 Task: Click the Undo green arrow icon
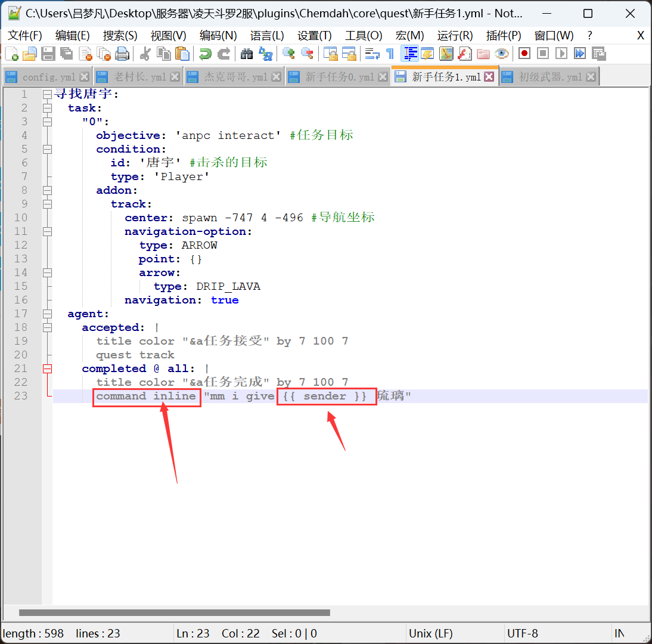pos(205,54)
